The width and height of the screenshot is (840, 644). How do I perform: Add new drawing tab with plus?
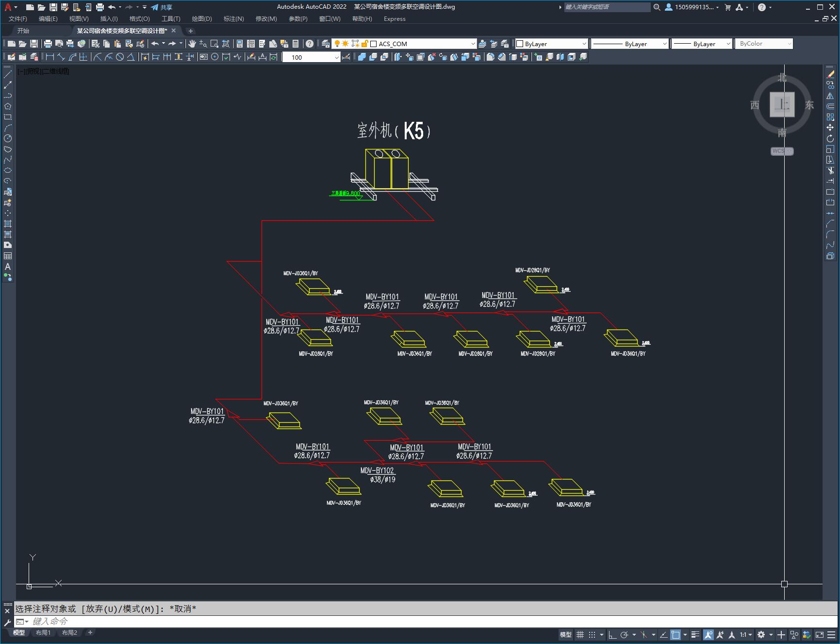tap(191, 31)
